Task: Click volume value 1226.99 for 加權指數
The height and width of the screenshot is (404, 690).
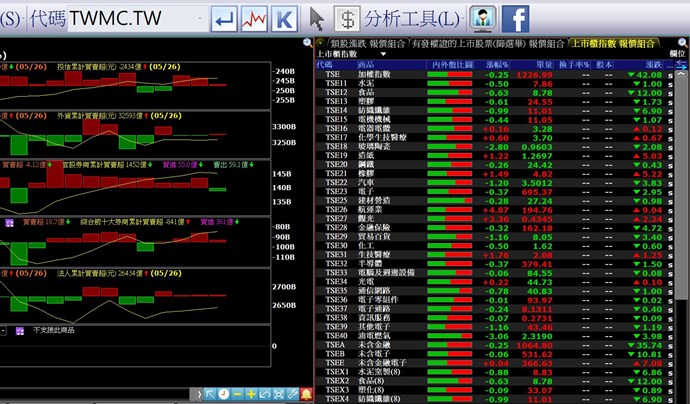Action: pyautogui.click(x=535, y=75)
